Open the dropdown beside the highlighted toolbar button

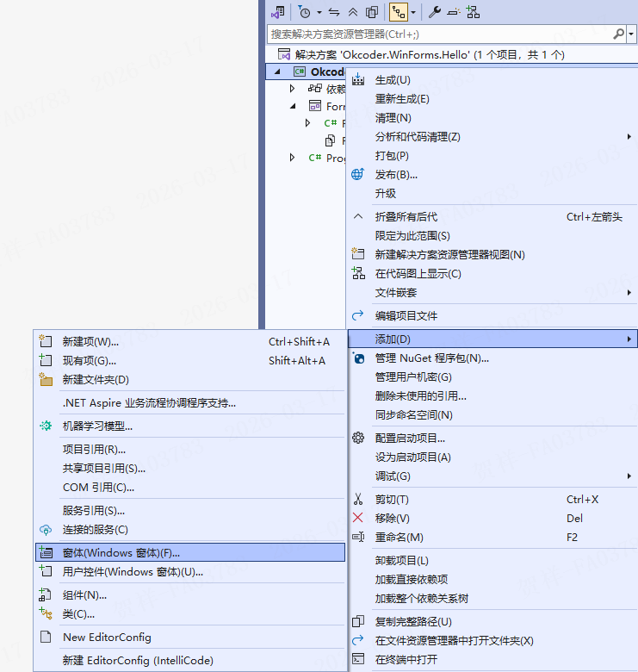click(413, 12)
